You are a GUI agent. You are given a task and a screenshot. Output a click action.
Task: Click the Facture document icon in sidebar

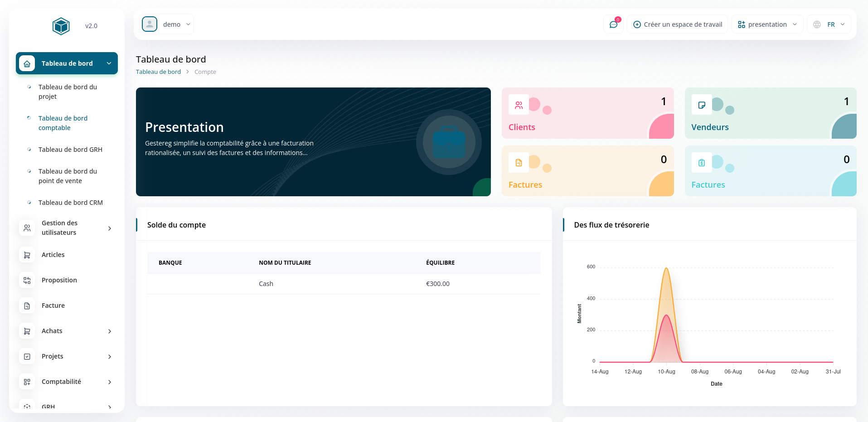click(x=27, y=306)
